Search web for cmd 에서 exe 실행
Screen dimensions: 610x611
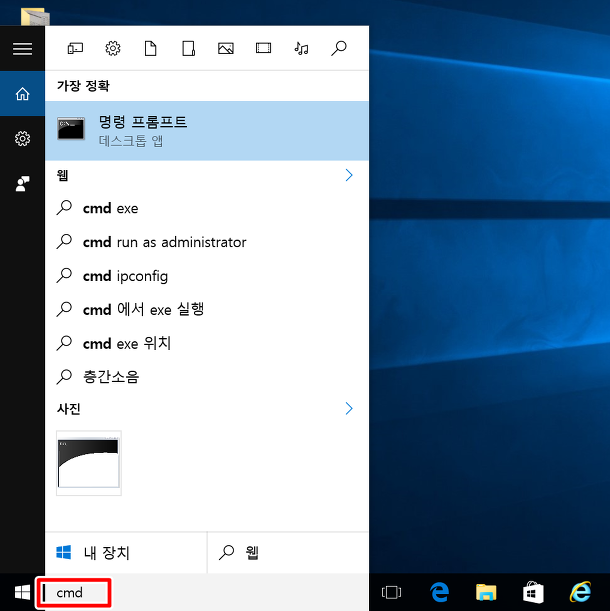pyautogui.click(x=207, y=310)
